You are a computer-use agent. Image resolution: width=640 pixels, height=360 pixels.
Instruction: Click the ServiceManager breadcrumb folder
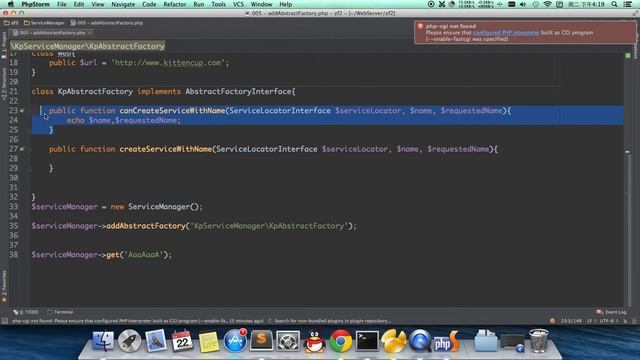pyautogui.click(x=44, y=23)
